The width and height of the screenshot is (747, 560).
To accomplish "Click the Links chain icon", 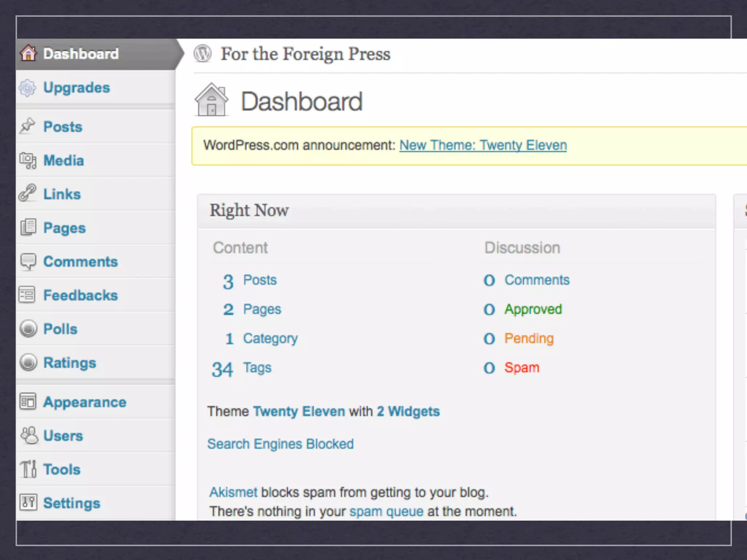I will pos(28,193).
